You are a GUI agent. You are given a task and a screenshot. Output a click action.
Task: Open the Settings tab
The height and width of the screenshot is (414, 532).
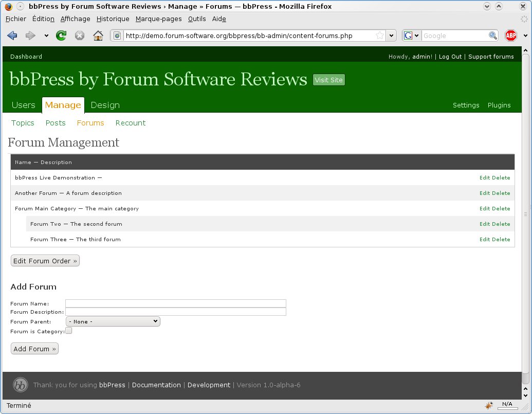click(466, 105)
